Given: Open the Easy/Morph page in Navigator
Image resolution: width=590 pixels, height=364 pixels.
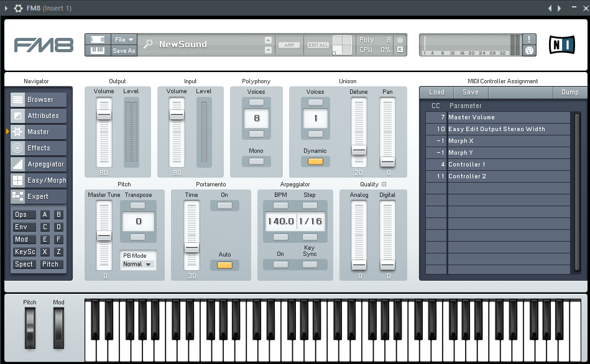Looking at the screenshot, I should pyautogui.click(x=39, y=181).
